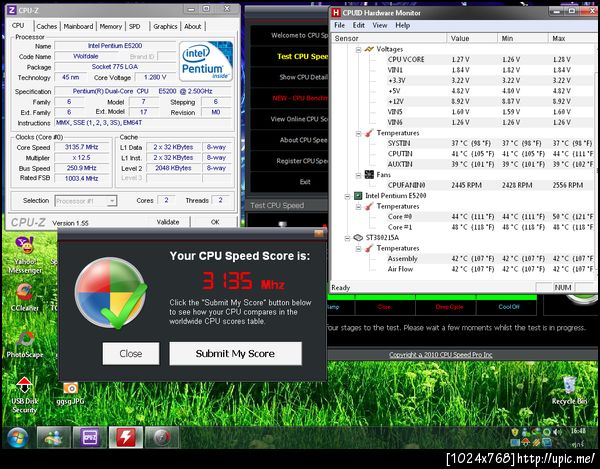Open the View menu in Hardware Monitor
This screenshot has width=600, height=469.
[380, 25]
